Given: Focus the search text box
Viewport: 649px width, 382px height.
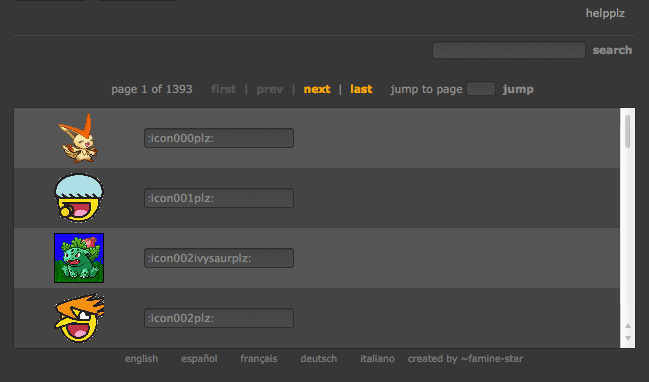Looking at the screenshot, I should 509,50.
